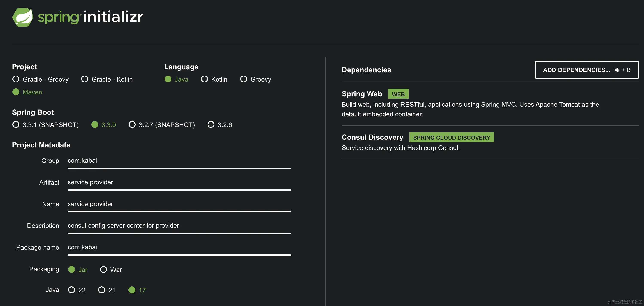Click the Group input field
644x306 pixels.
(x=179, y=161)
